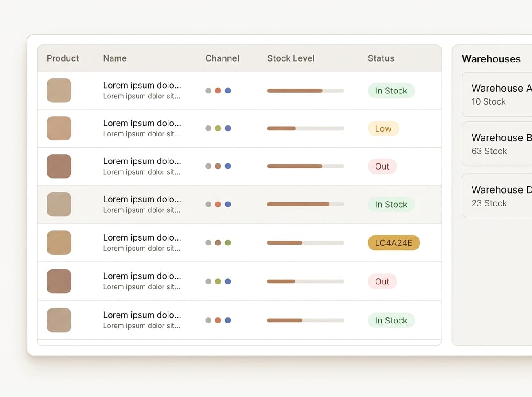Select the Status column header

tap(380, 58)
